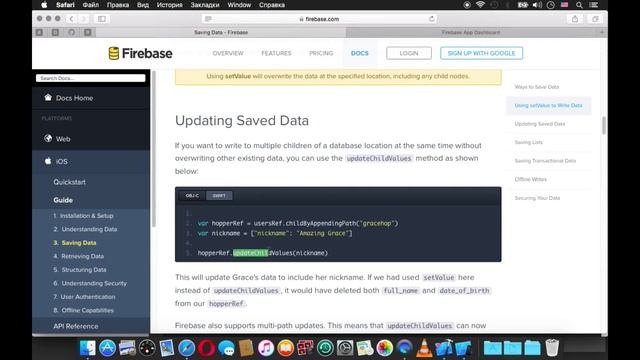Viewport: 640px width, 360px height.
Task: Open 7. User Authentication
Action: click(84, 296)
